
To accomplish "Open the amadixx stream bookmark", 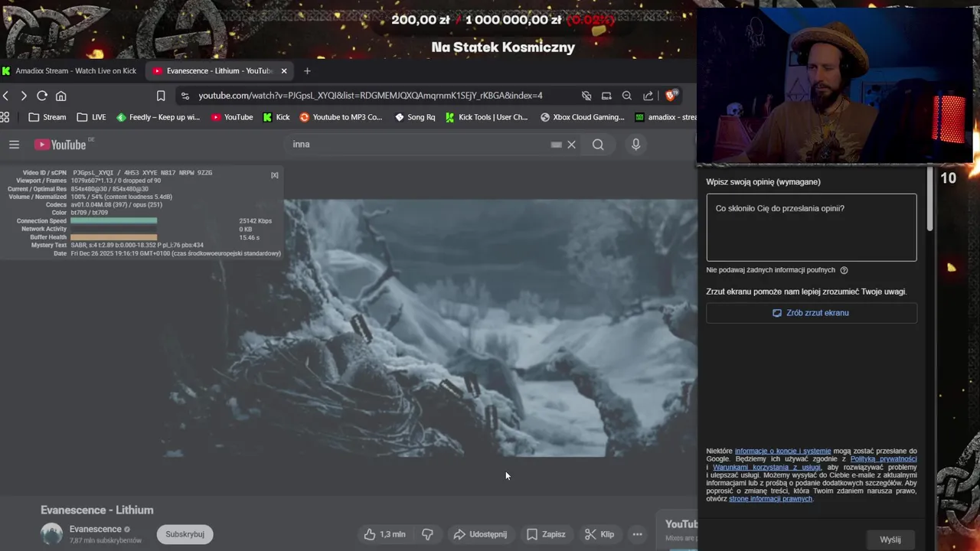I will point(666,117).
